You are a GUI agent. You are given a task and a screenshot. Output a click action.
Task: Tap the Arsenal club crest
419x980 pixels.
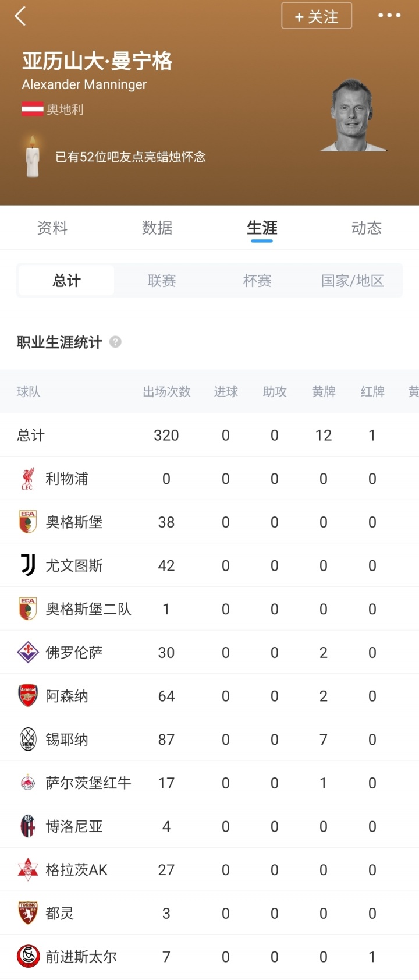(27, 696)
